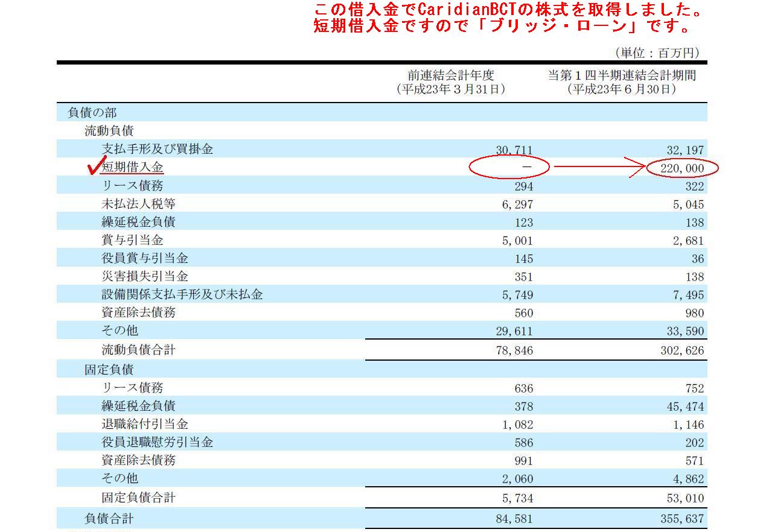
Task: Click the 当第1四半期連結会計期間 column header
Action: (622, 75)
